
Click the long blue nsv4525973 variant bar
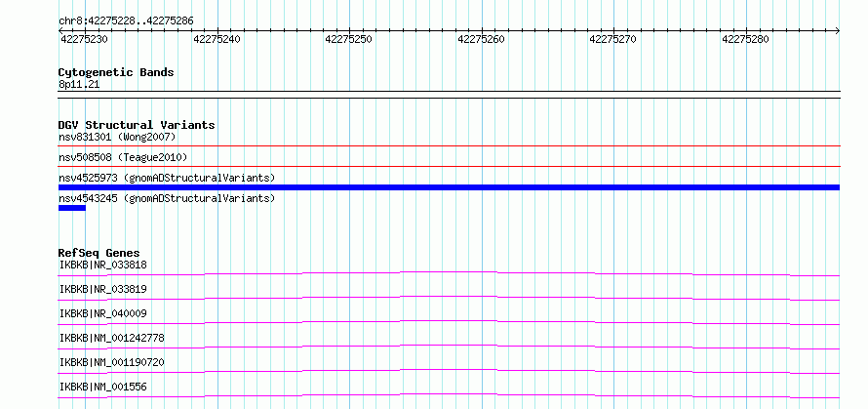[x=449, y=187]
